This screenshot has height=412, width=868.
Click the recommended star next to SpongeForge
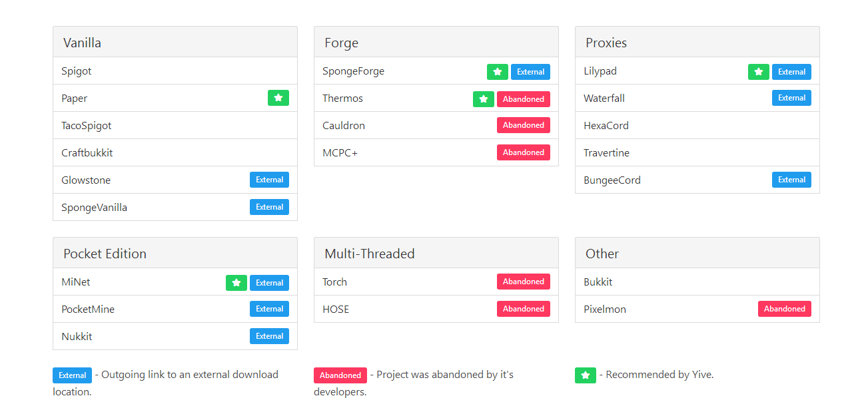click(x=497, y=72)
